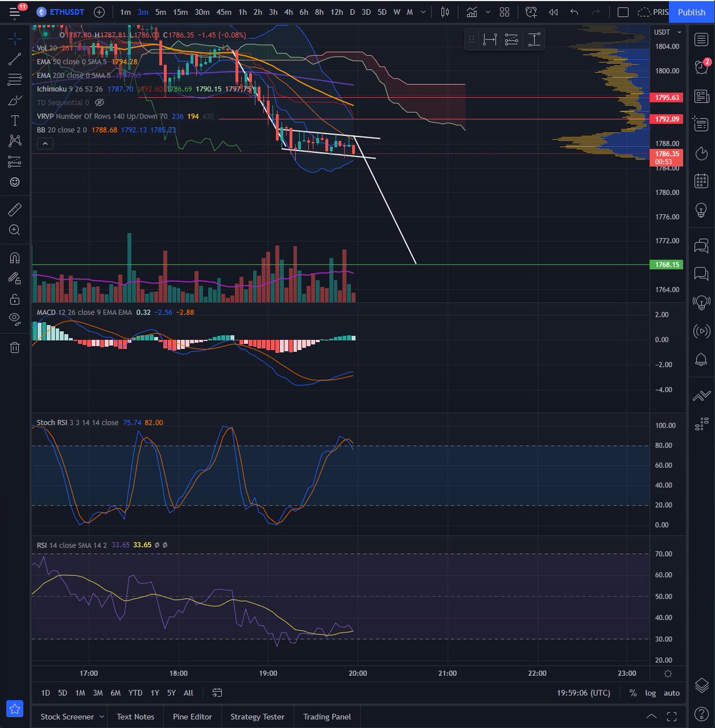Switch to the 15m timeframe
The image size is (715, 728).
point(180,12)
